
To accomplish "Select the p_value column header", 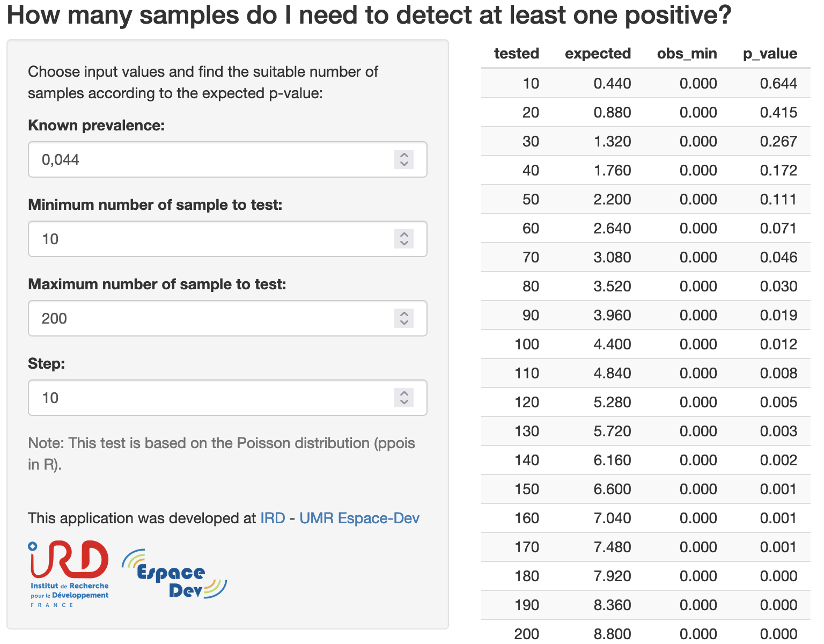I will 770,54.
